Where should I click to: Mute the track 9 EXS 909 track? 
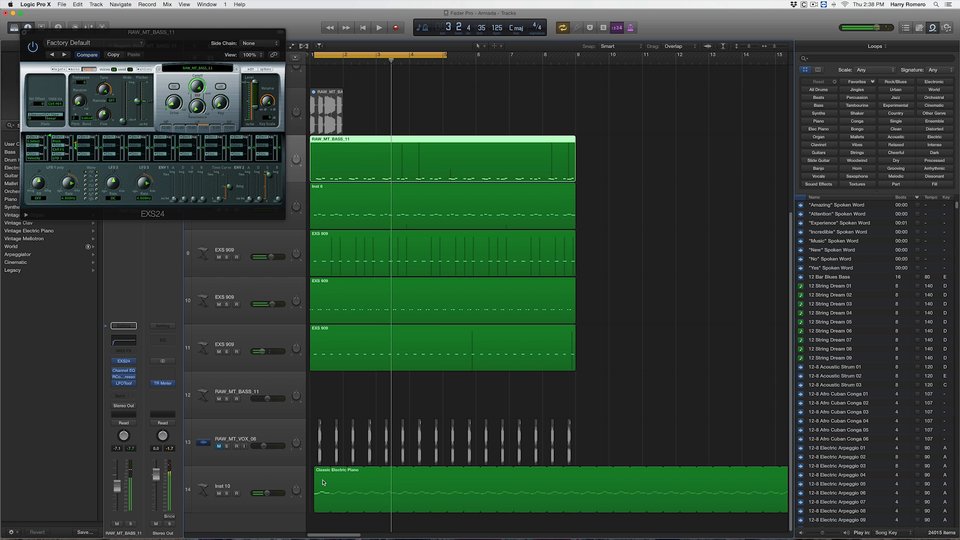[219, 257]
